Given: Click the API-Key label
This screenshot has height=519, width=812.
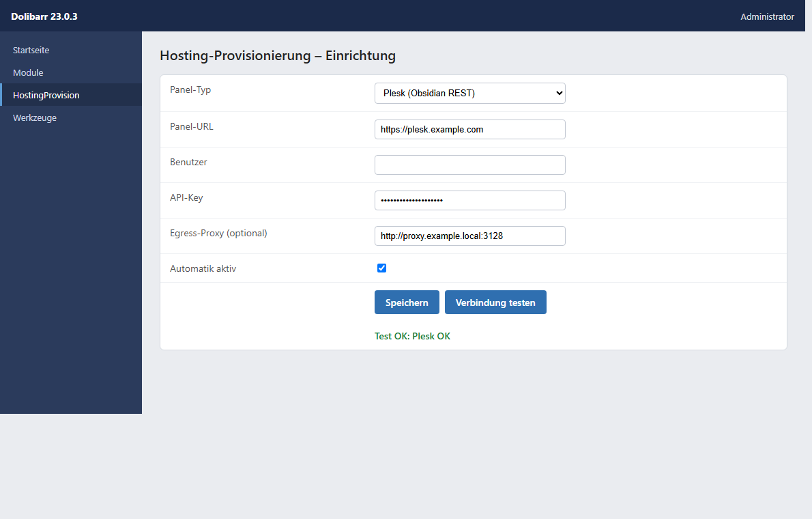Looking at the screenshot, I should click(186, 197).
